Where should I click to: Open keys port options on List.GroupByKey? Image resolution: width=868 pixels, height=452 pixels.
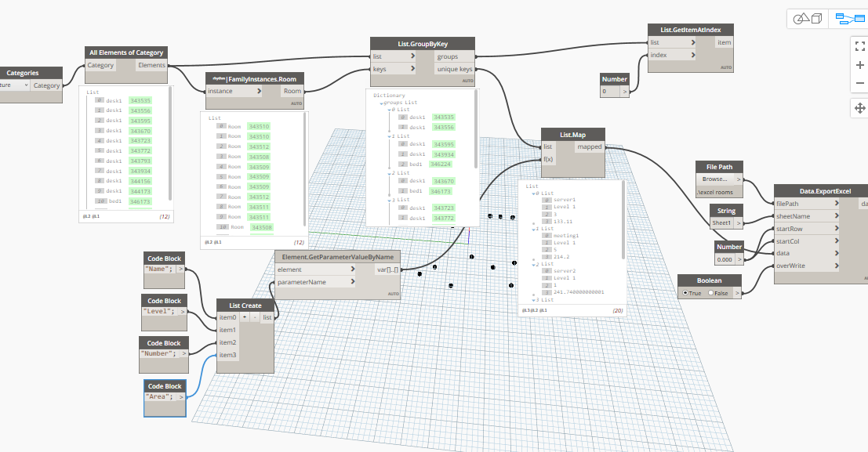click(x=412, y=69)
